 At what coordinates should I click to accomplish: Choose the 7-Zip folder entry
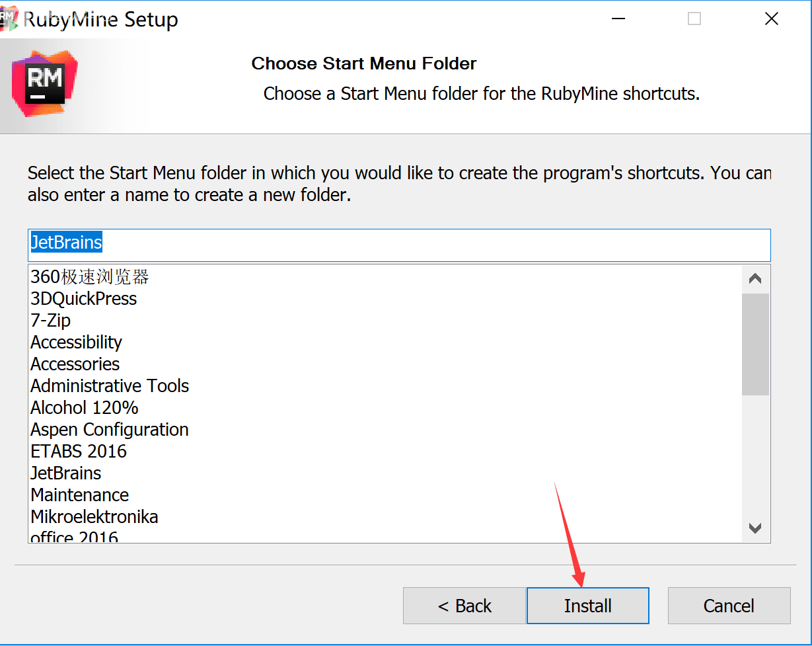pos(51,320)
